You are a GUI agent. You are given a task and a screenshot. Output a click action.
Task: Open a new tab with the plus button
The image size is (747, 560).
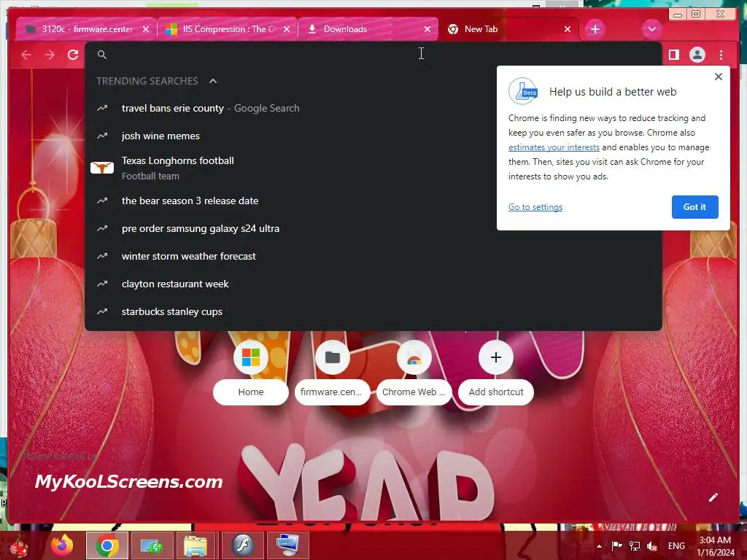(x=595, y=29)
